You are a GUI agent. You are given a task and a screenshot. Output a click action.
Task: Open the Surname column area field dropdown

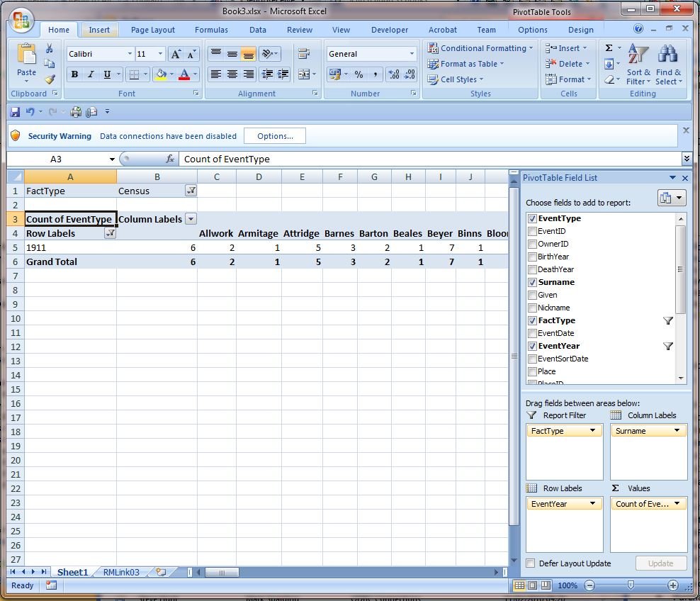(x=677, y=430)
